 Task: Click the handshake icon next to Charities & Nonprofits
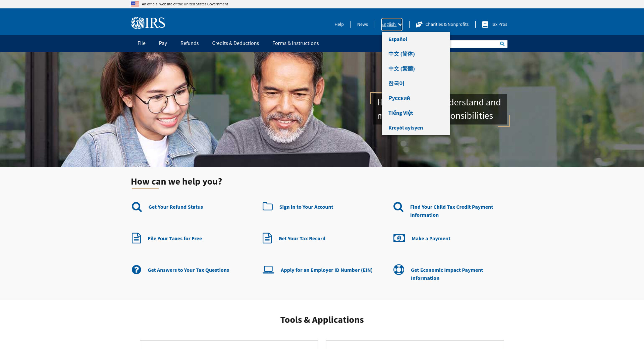tap(419, 24)
